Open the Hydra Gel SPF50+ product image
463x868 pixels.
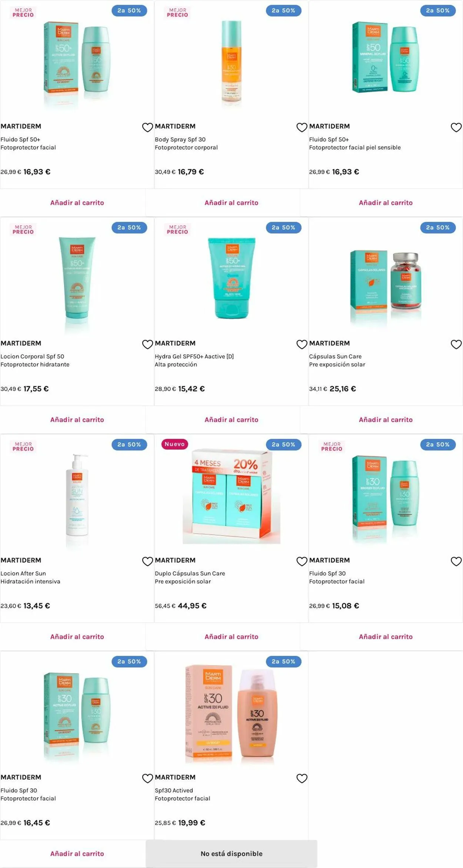231,278
